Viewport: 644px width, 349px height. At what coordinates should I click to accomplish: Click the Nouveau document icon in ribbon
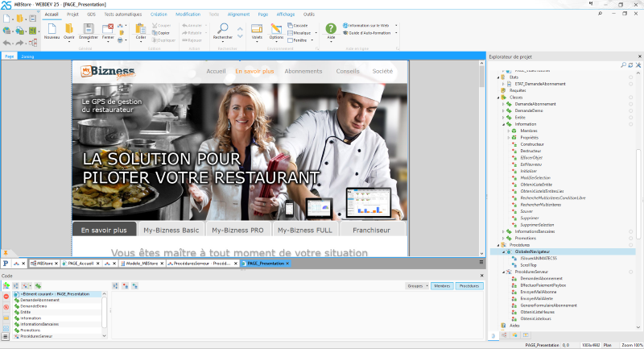pos(52,29)
